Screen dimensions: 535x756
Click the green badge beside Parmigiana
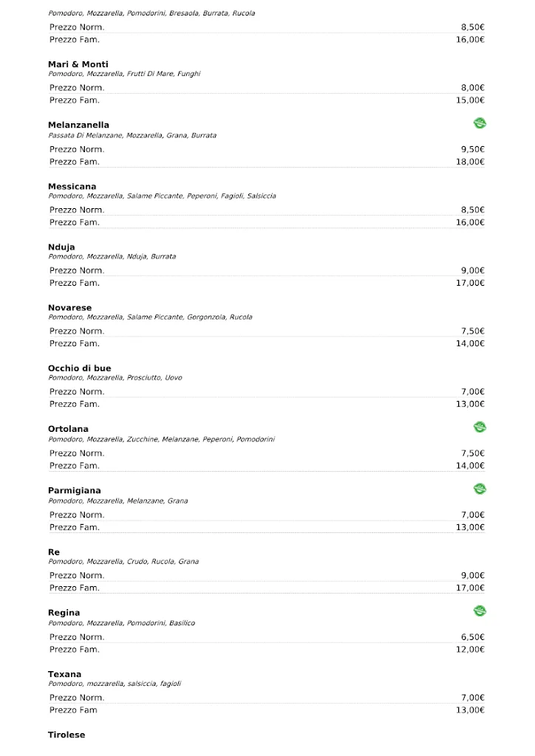click(480, 489)
